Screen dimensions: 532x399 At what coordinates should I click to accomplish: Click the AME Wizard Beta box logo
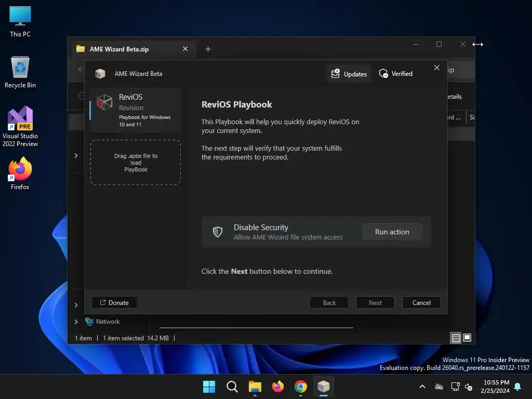100,74
